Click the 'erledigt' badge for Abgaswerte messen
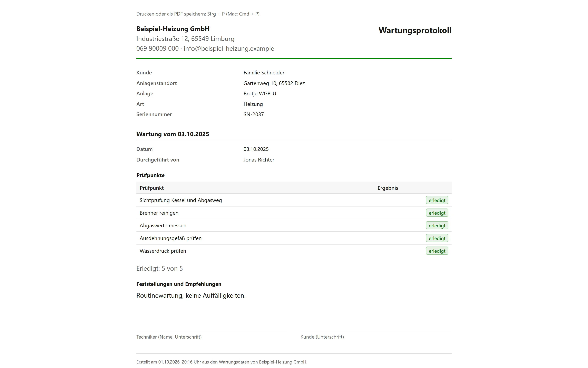Screen dimensions: 588x368 coord(437,225)
